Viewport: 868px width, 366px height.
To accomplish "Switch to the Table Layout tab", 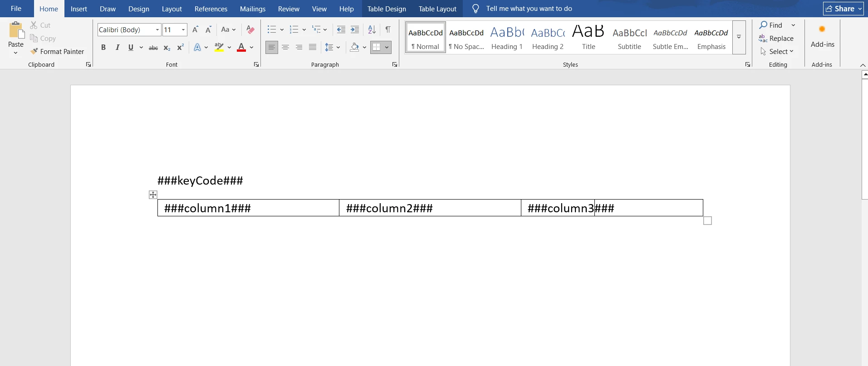I will point(437,9).
